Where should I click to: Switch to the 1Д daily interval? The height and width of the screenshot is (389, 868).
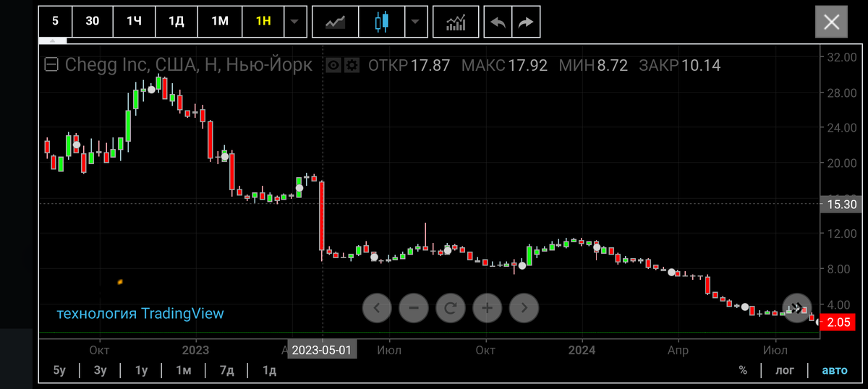pyautogui.click(x=176, y=21)
